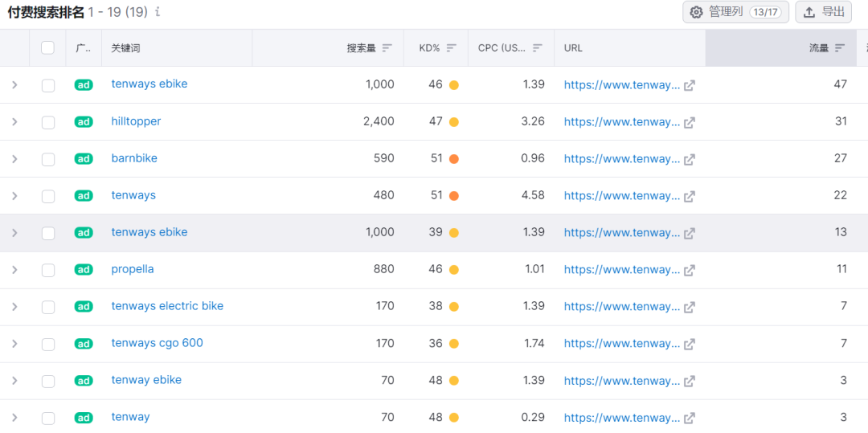Screen dimensions: 868x433
Task: Click the 3.26 CPC value
Action: pos(534,121)
